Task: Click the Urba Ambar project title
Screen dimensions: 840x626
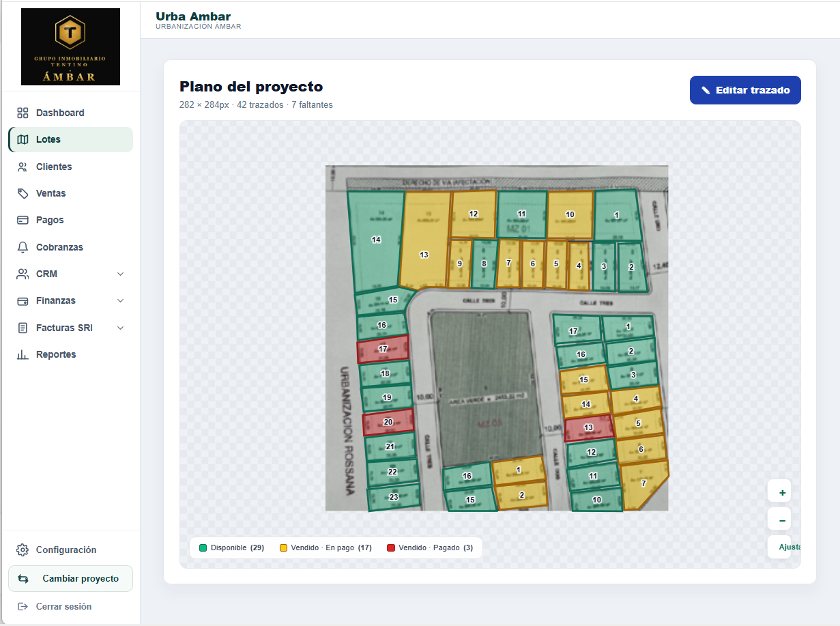Action: (193, 16)
